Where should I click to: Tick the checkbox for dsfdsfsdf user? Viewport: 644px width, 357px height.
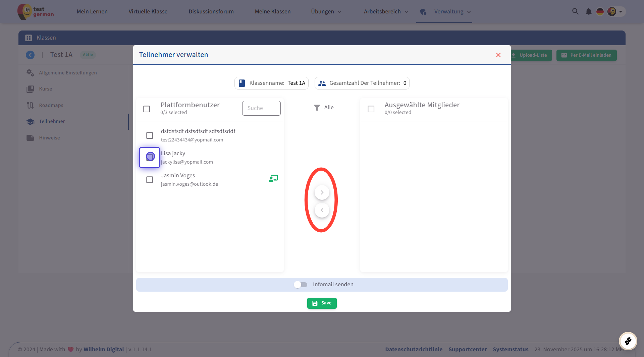click(150, 135)
